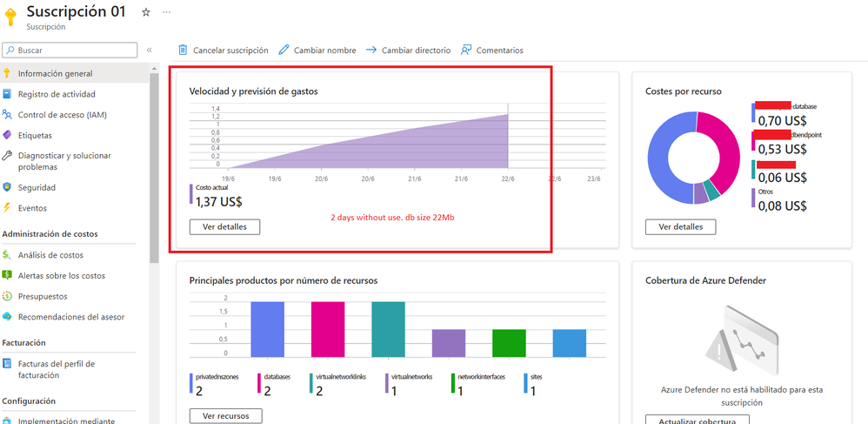Image resolution: width=868 pixels, height=424 pixels.
Task: Click the Velocidad y previsión de gastos title
Action: pos(254,91)
